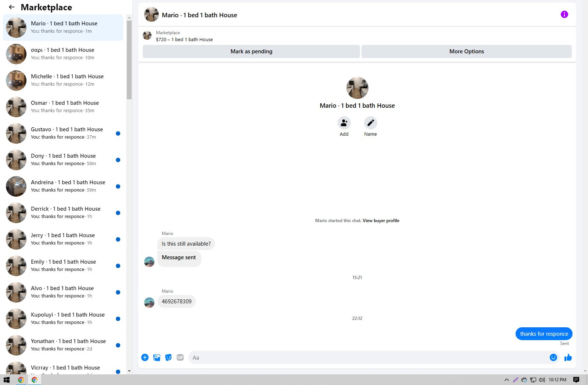The width and height of the screenshot is (588, 385).
Task: Click Mario's avatar beside the 4692678309 message
Action: coord(149,303)
